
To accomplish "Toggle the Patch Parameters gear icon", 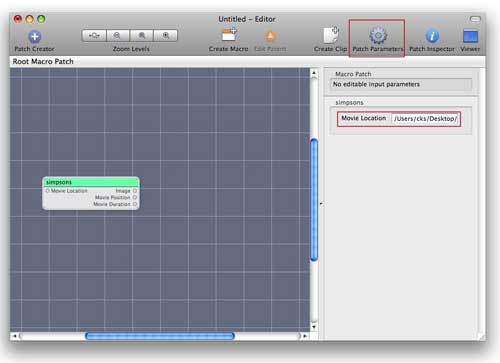I will (378, 36).
